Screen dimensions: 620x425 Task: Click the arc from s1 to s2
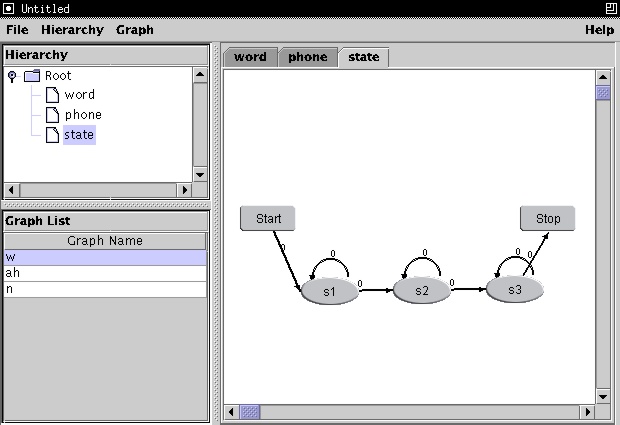(x=376, y=290)
